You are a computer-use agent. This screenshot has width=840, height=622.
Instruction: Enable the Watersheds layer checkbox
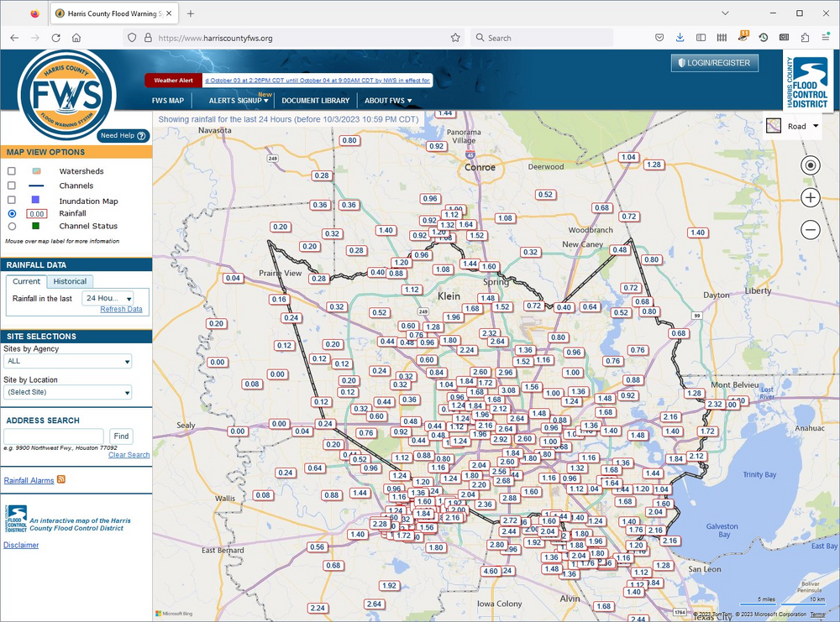12,171
